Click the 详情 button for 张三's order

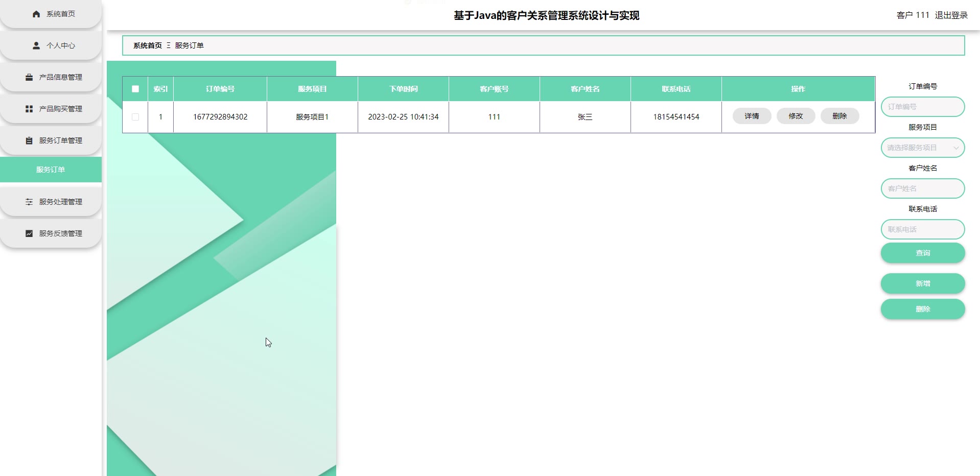coord(752,116)
